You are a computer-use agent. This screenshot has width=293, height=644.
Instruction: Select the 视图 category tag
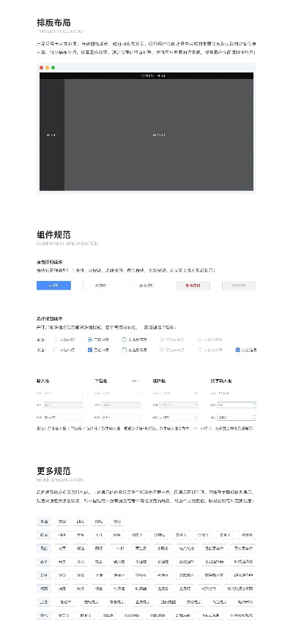pos(43,588)
